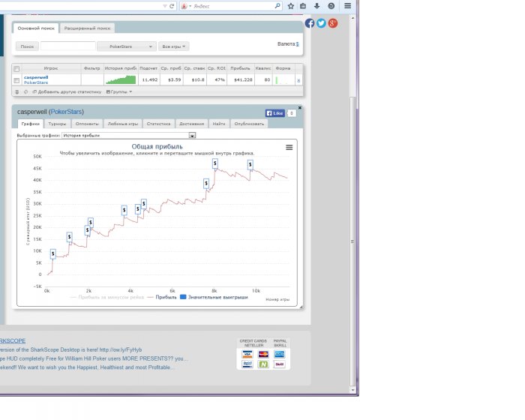Viewport: 525px width, 420px height.
Task: Click the green form bar in casperwell row
Action: (x=277, y=80)
